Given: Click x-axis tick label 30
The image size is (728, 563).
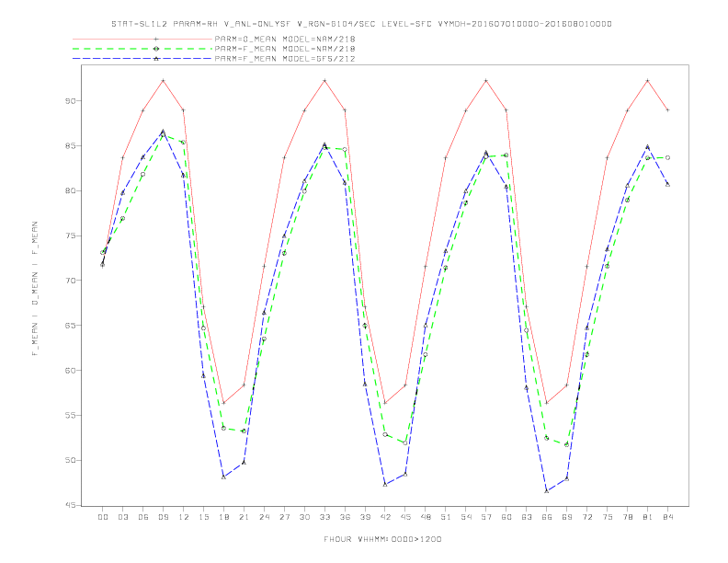Looking at the screenshot, I should pyautogui.click(x=304, y=517).
